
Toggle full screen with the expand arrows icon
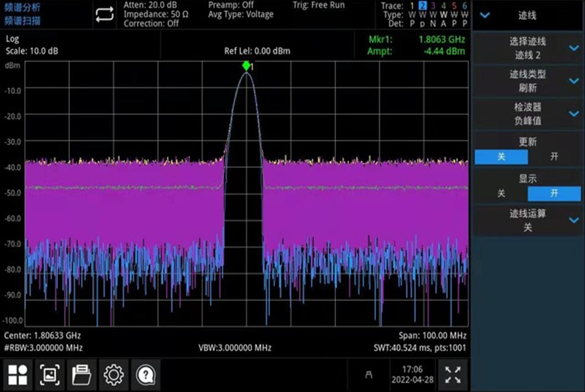[452, 375]
